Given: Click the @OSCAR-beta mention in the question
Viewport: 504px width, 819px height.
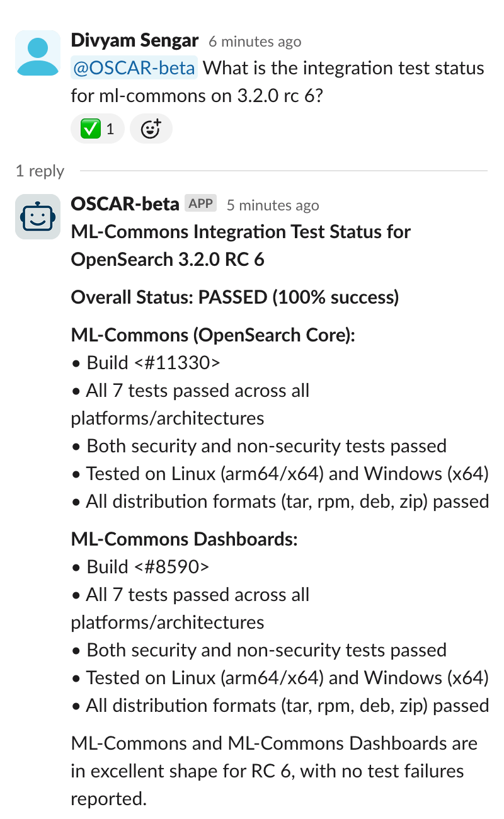Looking at the screenshot, I should click(x=134, y=68).
